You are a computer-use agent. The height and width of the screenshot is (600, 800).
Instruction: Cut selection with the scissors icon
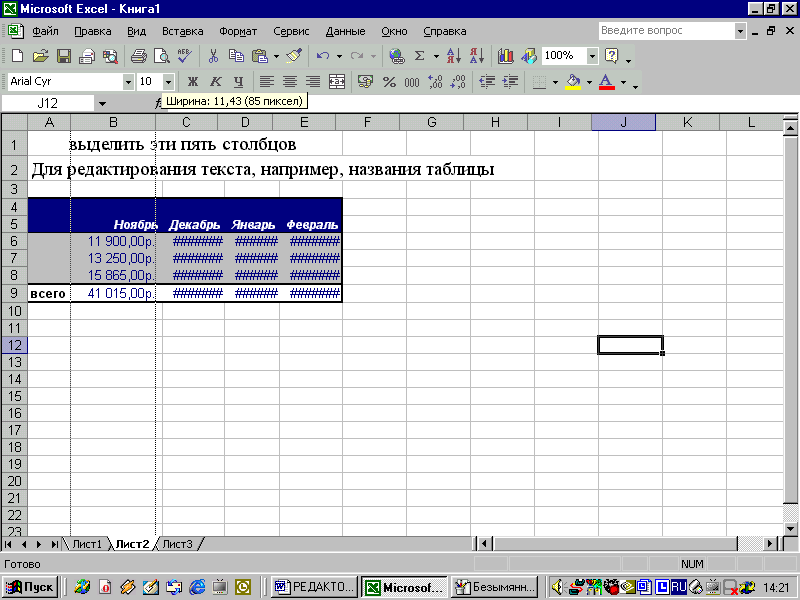(213, 56)
